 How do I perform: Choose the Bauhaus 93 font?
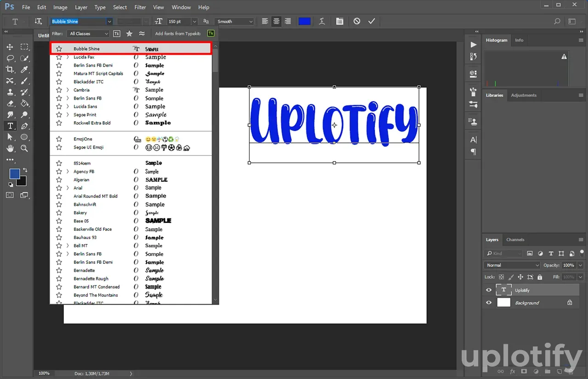(130, 237)
